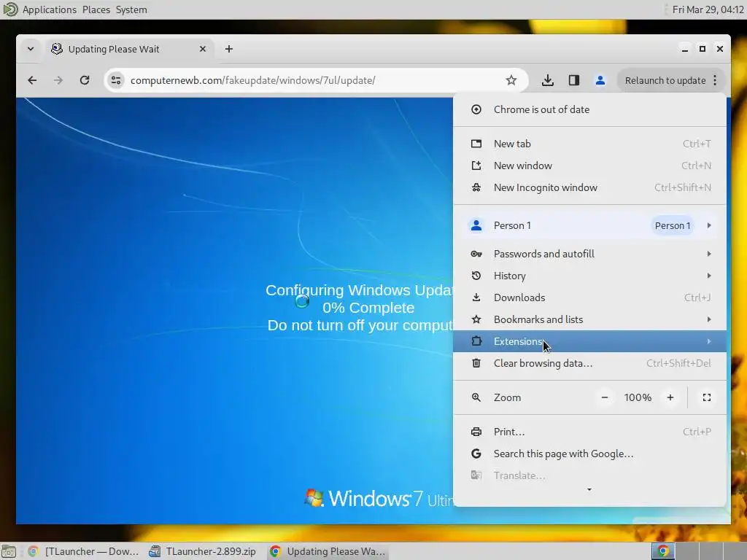747x560 pixels.
Task: Click the Chrome workspace switcher icon
Action: 662,551
